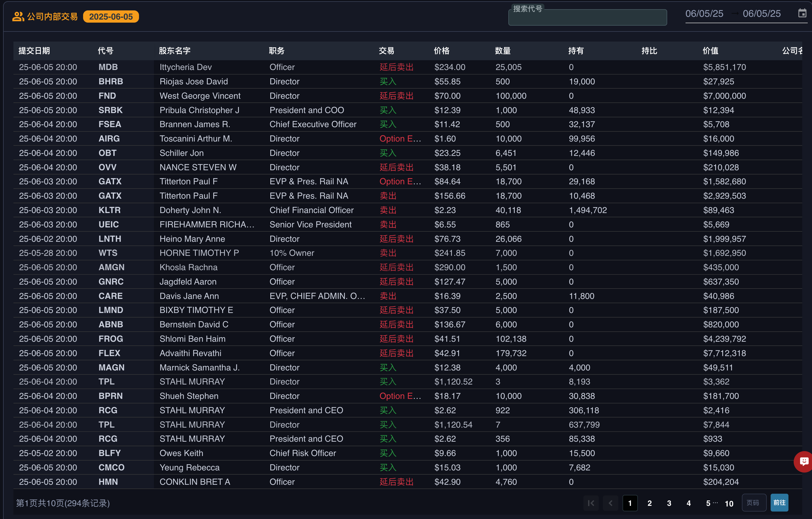The image size is (812, 519).
Task: Select page 3 in pagination
Action: coord(669,503)
